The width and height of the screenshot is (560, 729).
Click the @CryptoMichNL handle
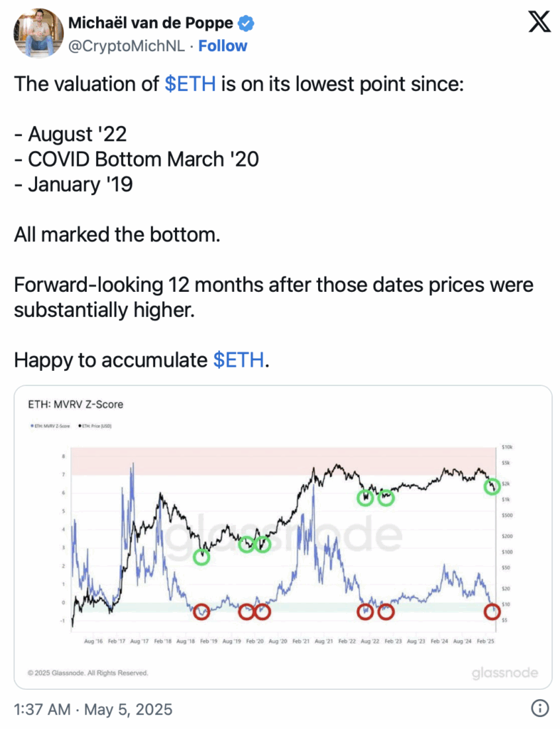click(x=126, y=46)
